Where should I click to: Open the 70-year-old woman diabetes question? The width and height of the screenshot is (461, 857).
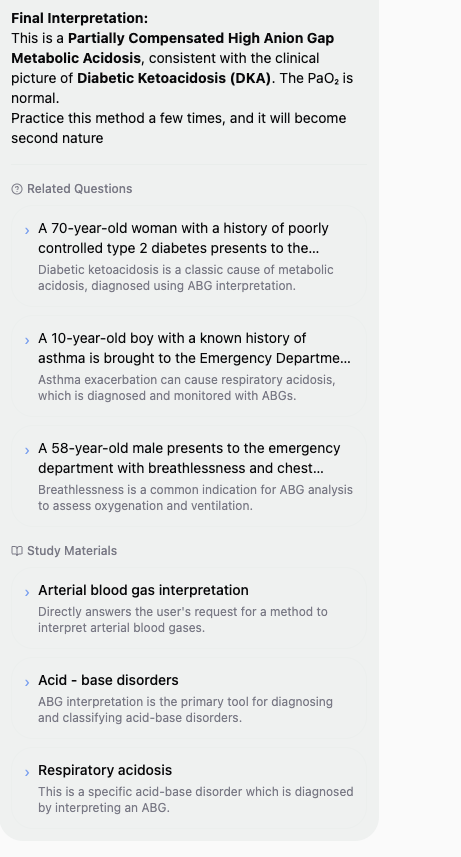point(189,256)
